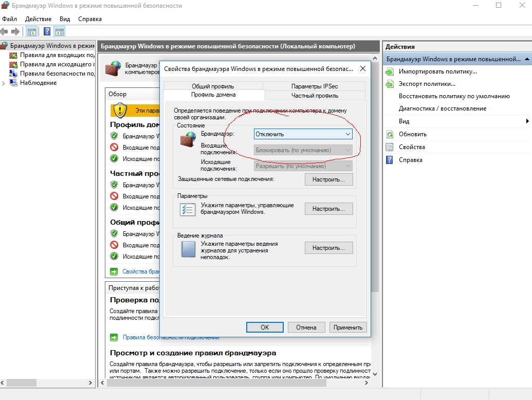The width and height of the screenshot is (532, 400).
Task: Click the scroll up arrow of the center pane
Action: [375, 58]
